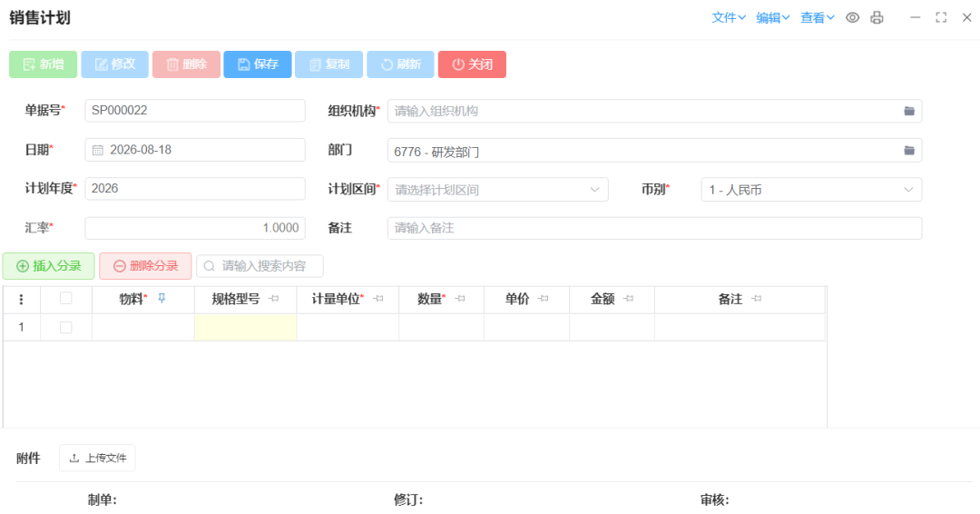The height and width of the screenshot is (514, 980).
Task: Open folder picker for 部门 field
Action: 908,150
